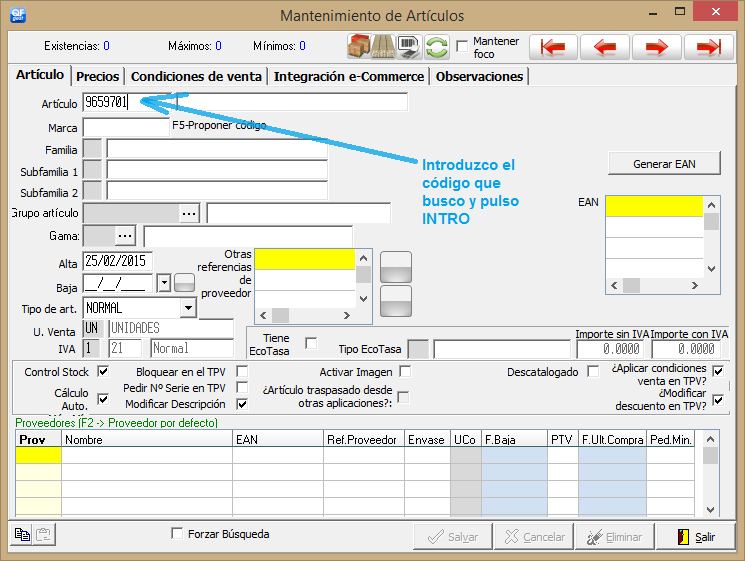The height and width of the screenshot is (561, 745).
Task: Switch to the Precios tab
Action: pos(97,76)
